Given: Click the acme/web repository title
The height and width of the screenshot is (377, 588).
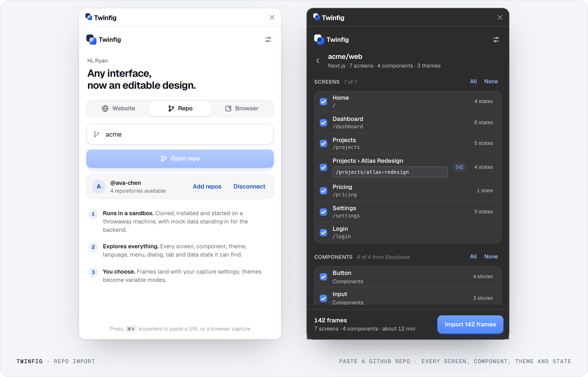Looking at the screenshot, I should coord(345,57).
